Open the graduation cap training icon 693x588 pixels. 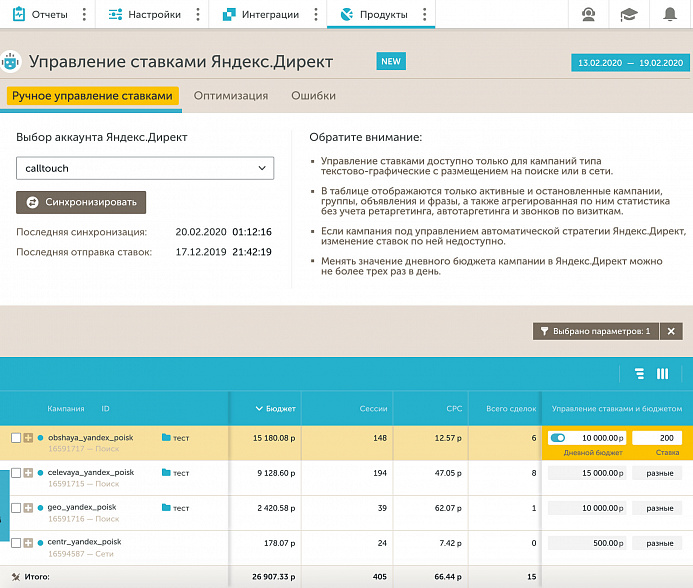pyautogui.click(x=628, y=15)
